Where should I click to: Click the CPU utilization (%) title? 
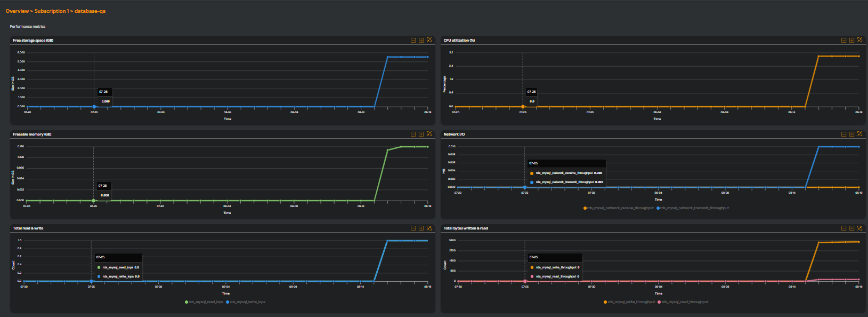[x=459, y=40]
